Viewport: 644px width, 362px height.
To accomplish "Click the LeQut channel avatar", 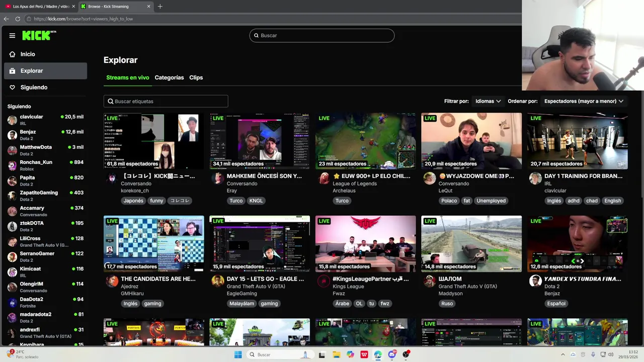I will (430, 178).
